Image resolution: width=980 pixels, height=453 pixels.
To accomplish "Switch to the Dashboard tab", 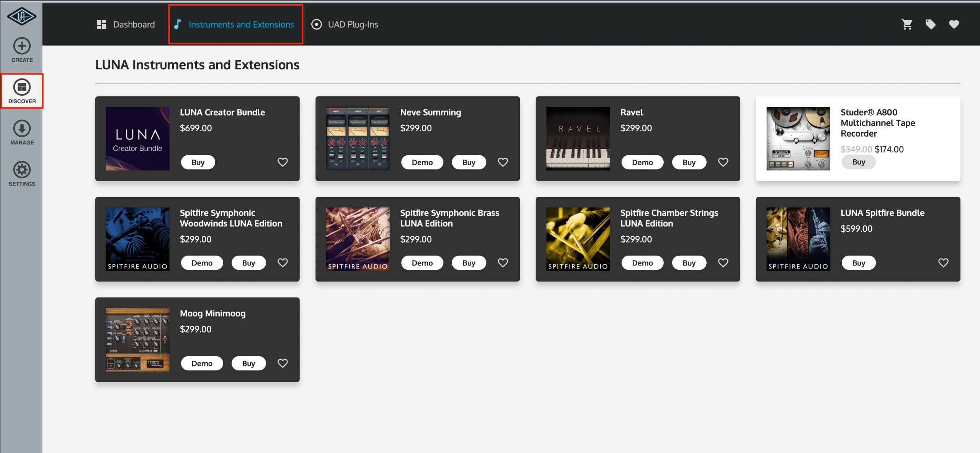I will pos(126,24).
